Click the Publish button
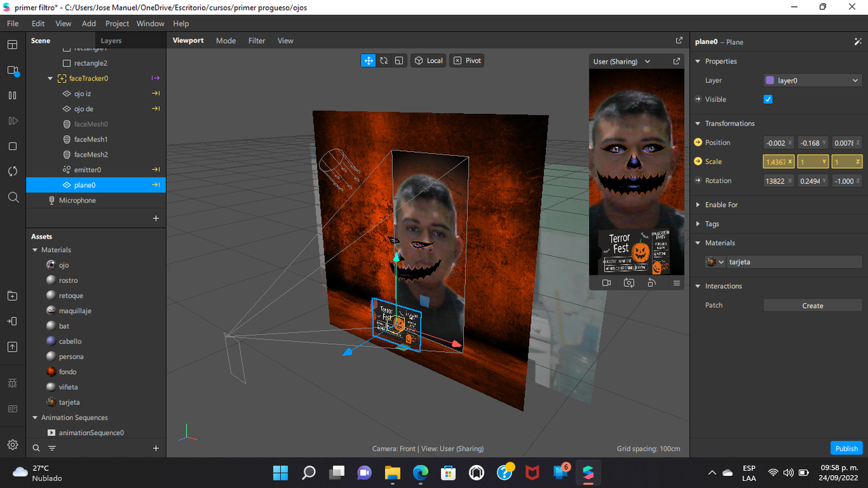Viewport: 868px width, 488px height. [x=846, y=448]
